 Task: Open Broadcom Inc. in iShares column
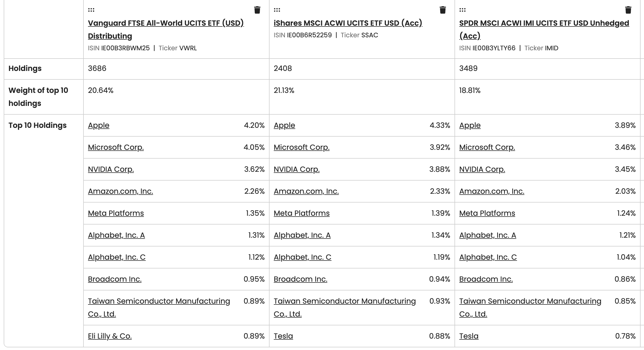[301, 279]
